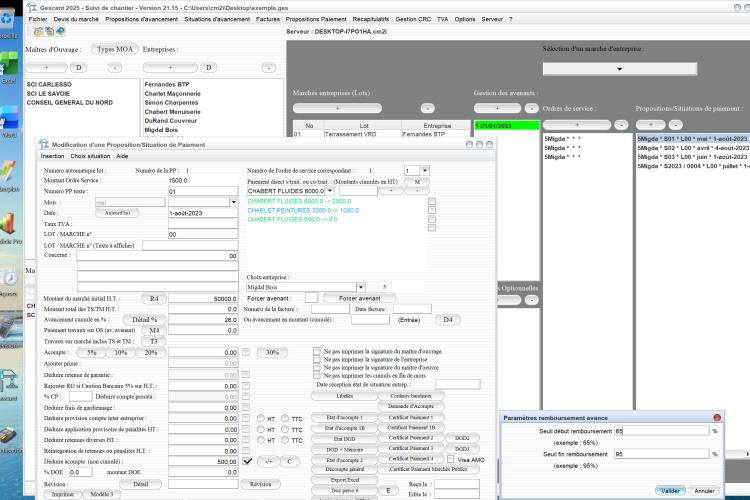Open the Choix situation menu
Viewport: 750px width, 500px height.
click(90, 156)
